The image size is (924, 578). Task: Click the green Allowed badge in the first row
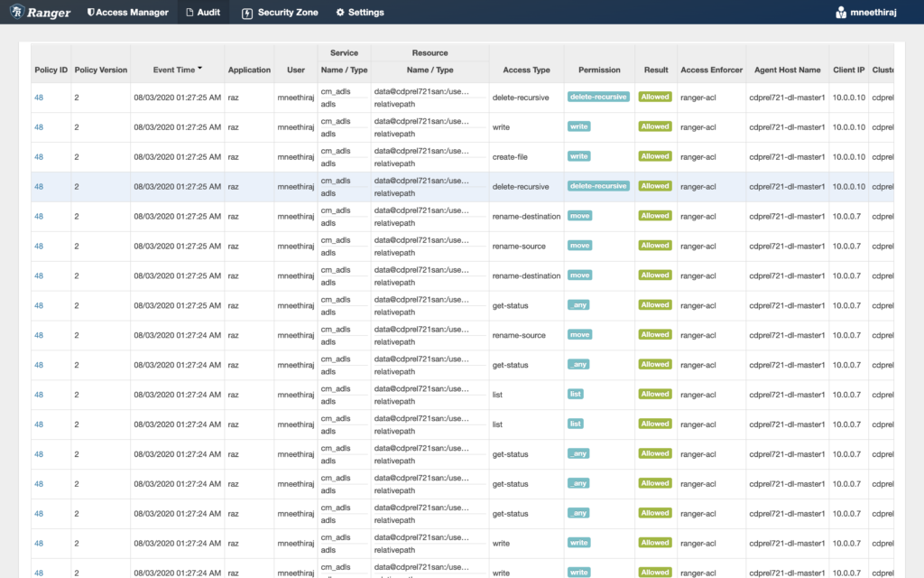pyautogui.click(x=654, y=97)
